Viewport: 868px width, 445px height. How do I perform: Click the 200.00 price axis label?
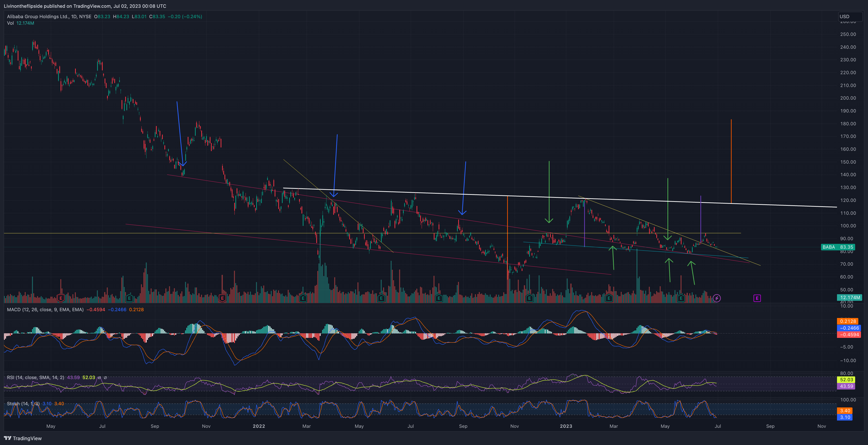click(x=848, y=98)
